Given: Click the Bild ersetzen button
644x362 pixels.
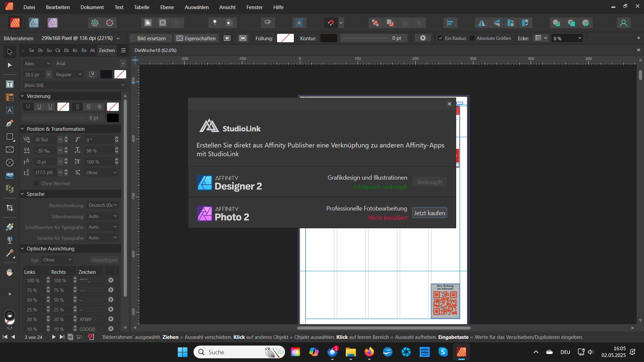Looking at the screenshot, I should (x=151, y=38).
